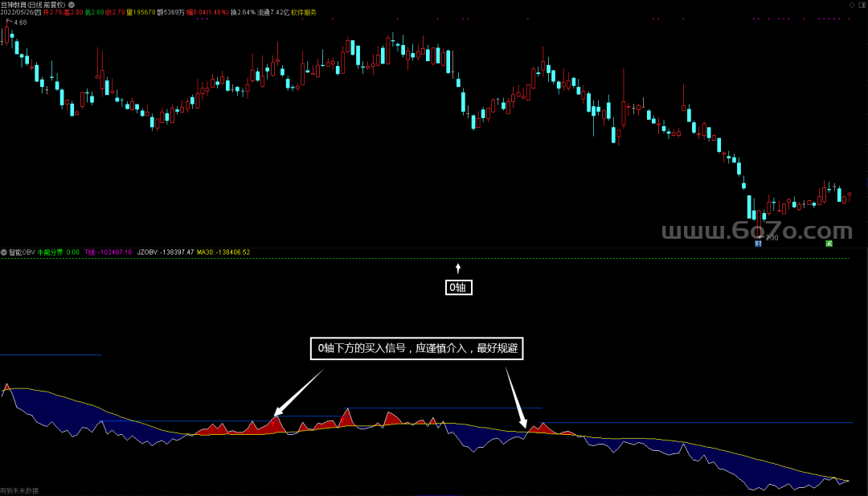Select the 牛熊分界 indicator value
Screen dimensions: 868x496
click(59, 252)
